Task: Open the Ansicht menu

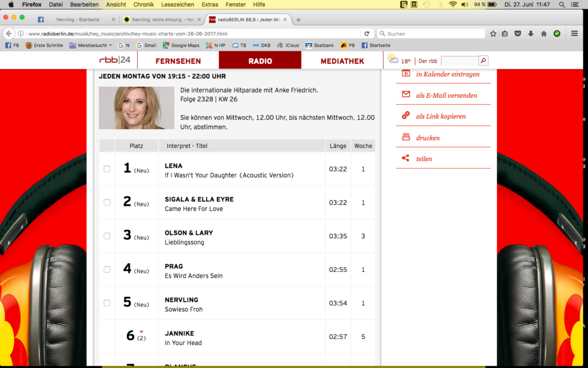Action: point(116,5)
